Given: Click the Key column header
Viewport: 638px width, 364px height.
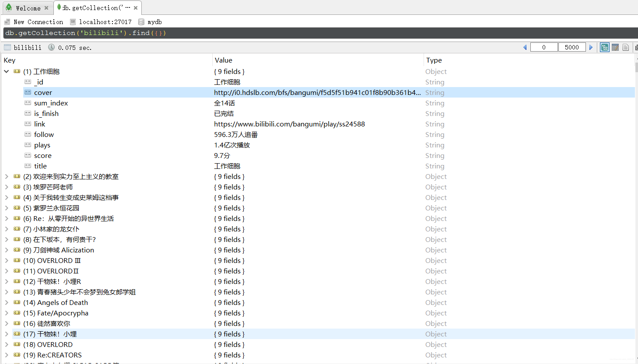Looking at the screenshot, I should coord(10,60).
